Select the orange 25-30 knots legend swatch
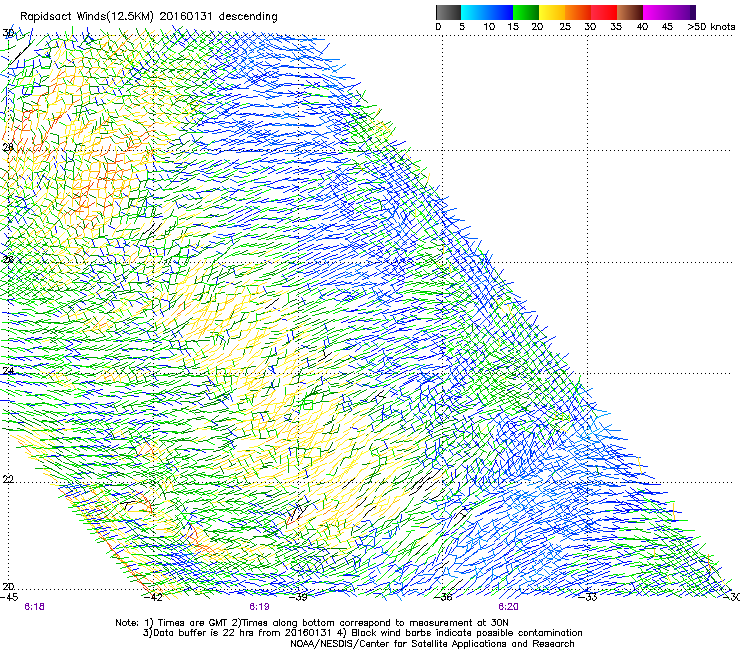The width and height of the screenshot is (740, 650). (578, 12)
